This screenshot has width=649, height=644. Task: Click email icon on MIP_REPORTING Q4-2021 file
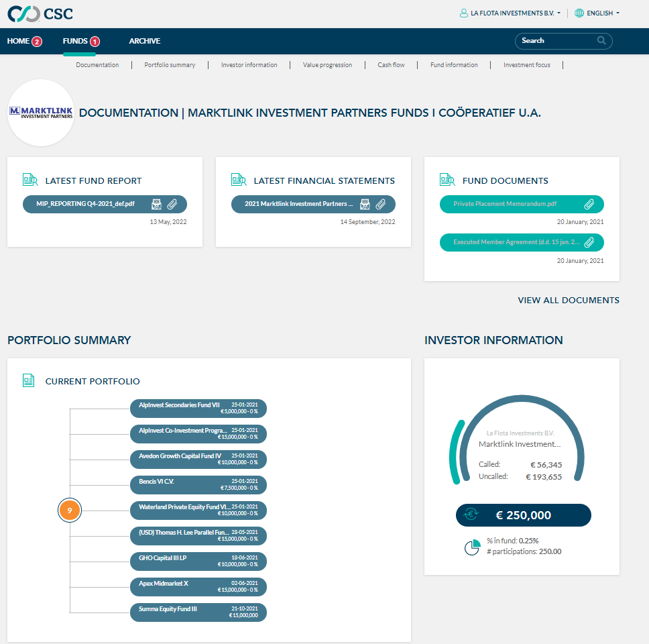click(156, 204)
